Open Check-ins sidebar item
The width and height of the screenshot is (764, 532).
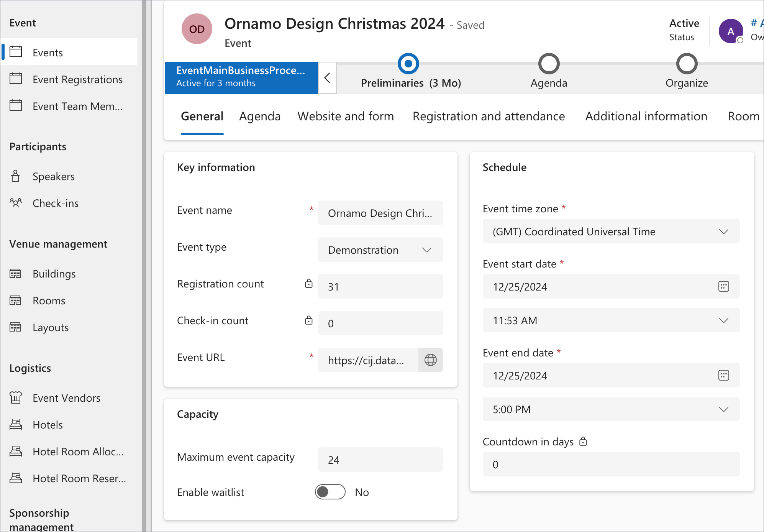tap(69, 203)
